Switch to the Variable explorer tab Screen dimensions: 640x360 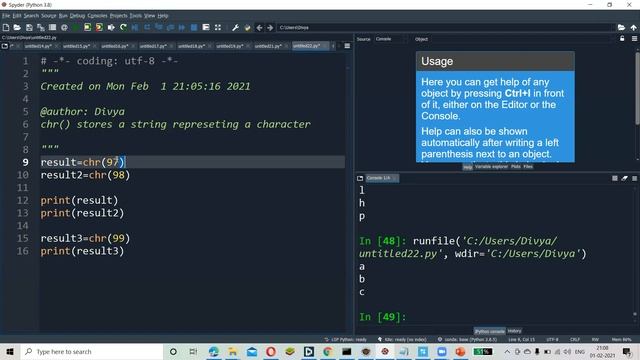point(491,167)
